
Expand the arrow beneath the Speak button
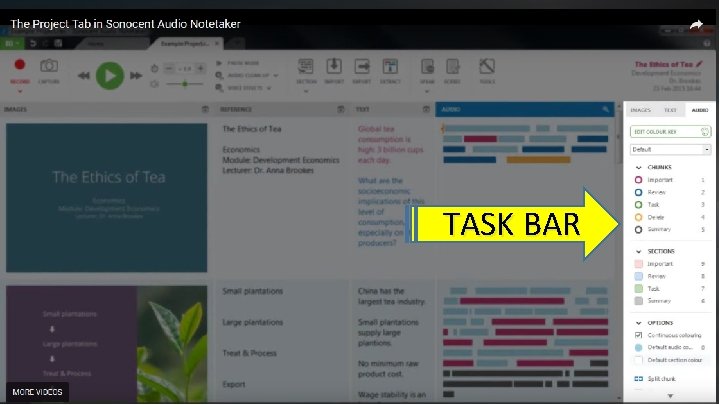(427, 91)
